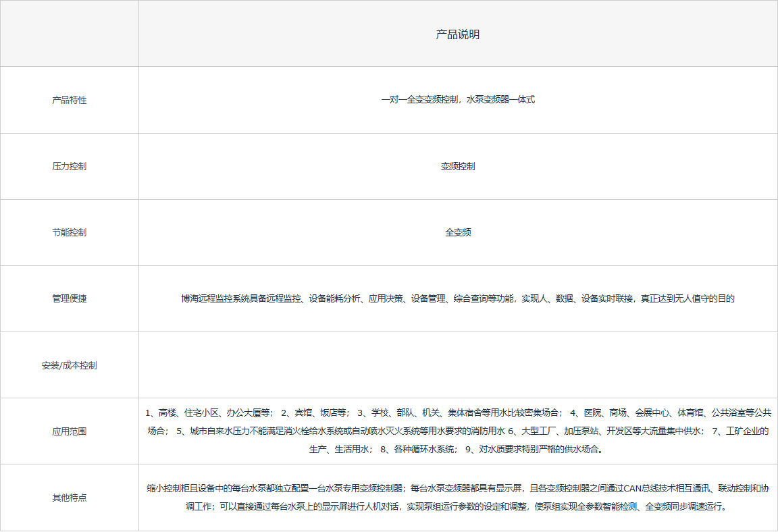Select the 安装/成本控制 row label
The width and height of the screenshot is (778, 532).
tap(69, 365)
